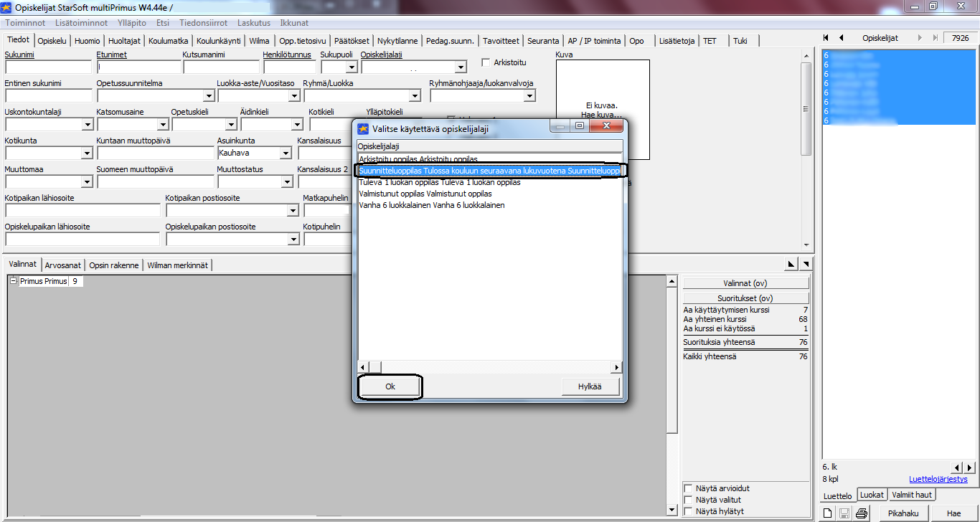Click the right arrow beside 6. lk

pyautogui.click(x=968, y=468)
